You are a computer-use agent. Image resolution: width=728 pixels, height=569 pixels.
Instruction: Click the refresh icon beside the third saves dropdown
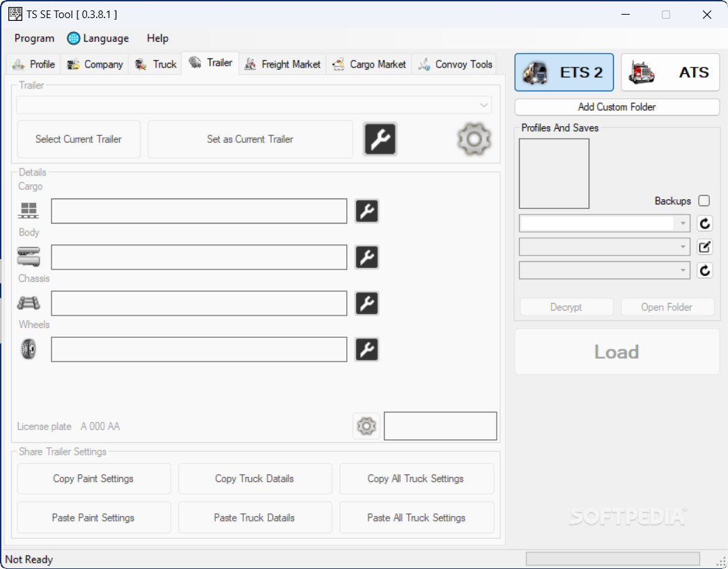click(705, 270)
